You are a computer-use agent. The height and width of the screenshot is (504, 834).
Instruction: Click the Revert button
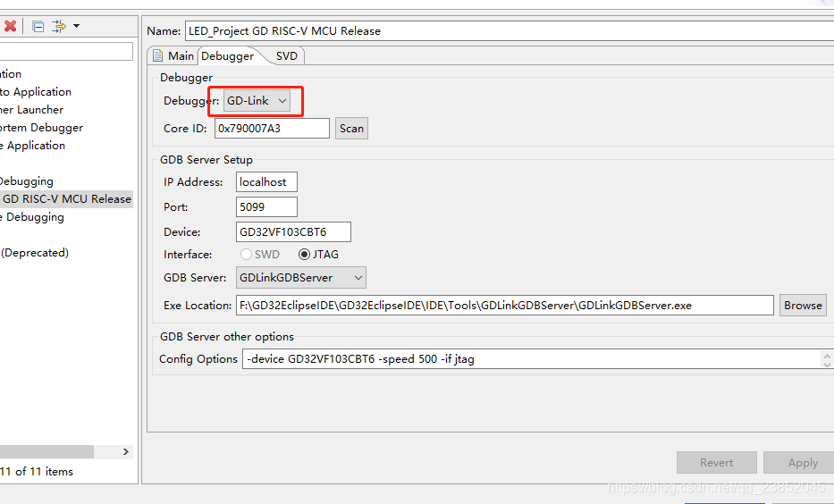[x=716, y=463]
